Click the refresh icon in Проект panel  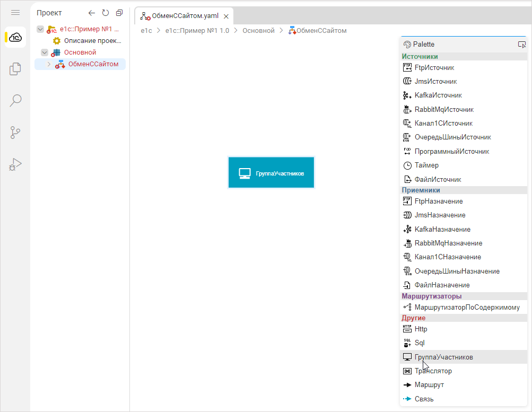(x=106, y=13)
